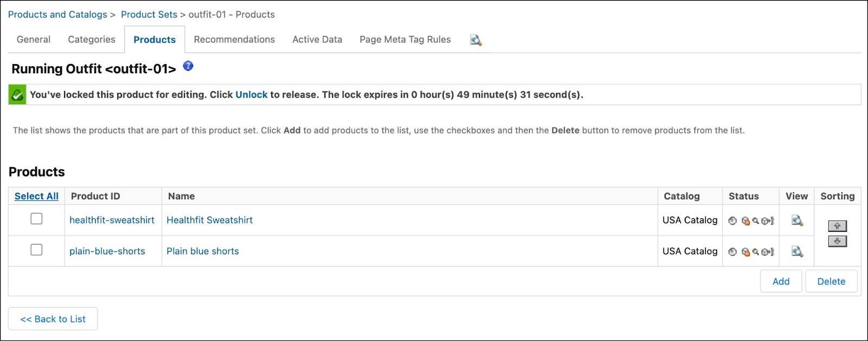Screen dimensions: 868x341
Task: Click the Running Outfit <outfit-01> heading
Action: click(x=94, y=69)
